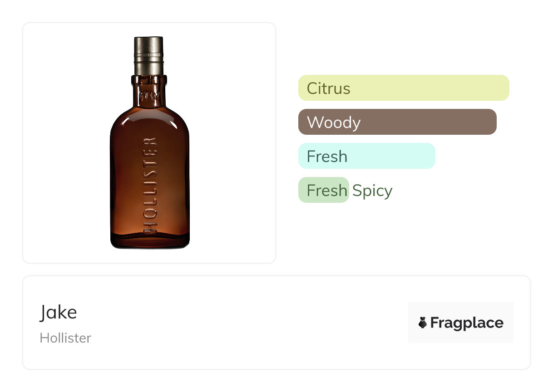The image size is (553, 392).
Task: Click the Fragplace badge background
Action: [x=461, y=323]
